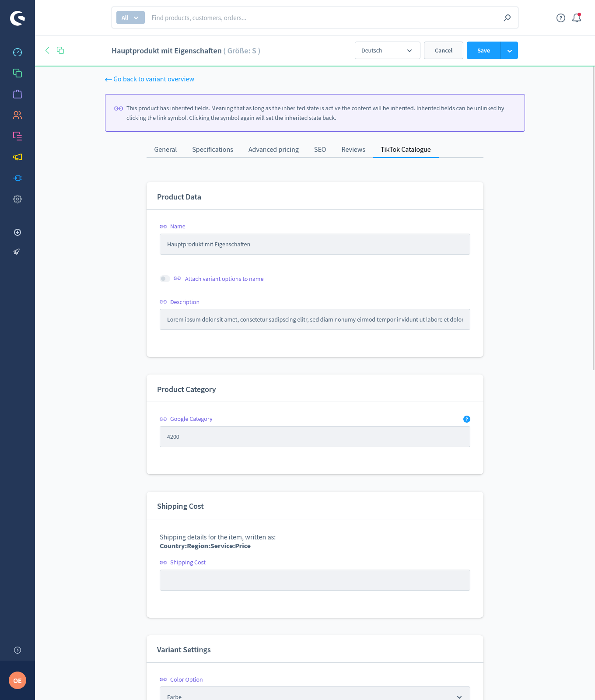Click the search input field
595x700 pixels.
[324, 18]
